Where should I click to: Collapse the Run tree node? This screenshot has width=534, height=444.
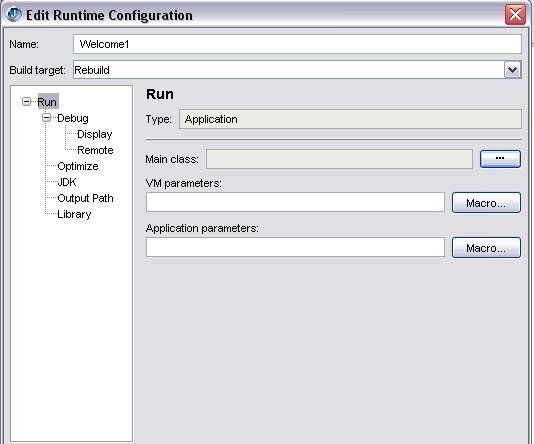click(27, 101)
